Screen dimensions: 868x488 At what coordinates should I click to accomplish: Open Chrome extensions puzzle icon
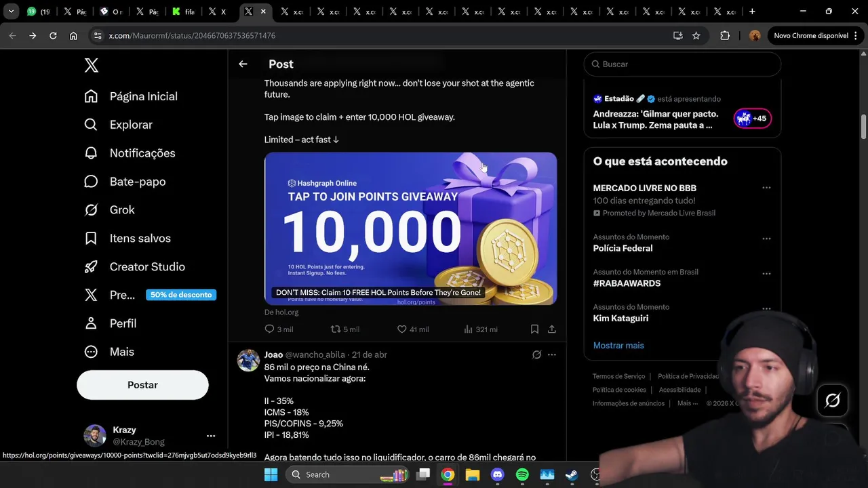point(725,35)
